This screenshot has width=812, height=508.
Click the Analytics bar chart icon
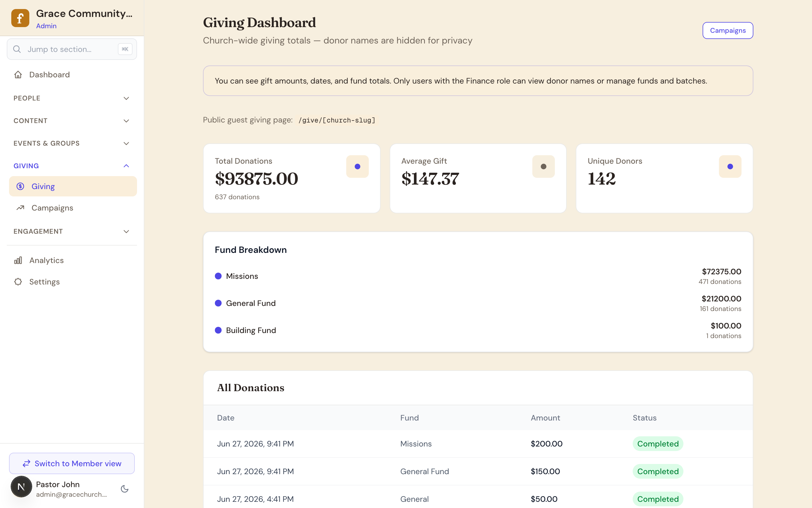[18, 260]
